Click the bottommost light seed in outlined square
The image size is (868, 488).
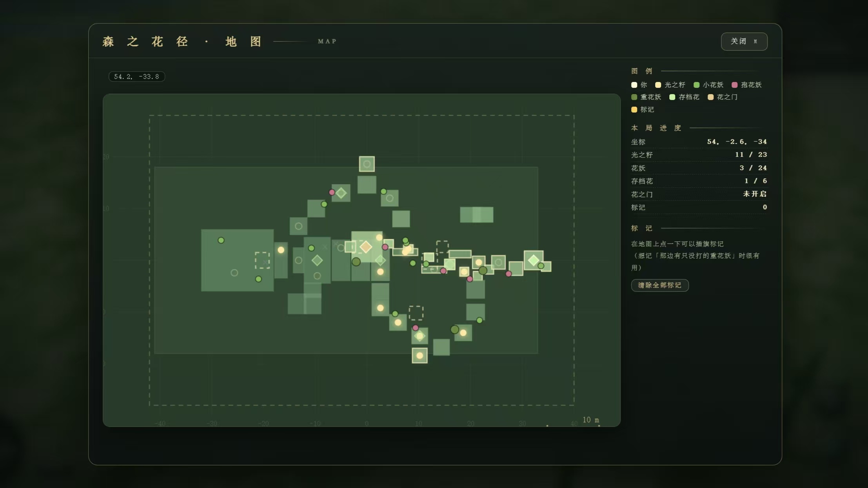pos(419,356)
